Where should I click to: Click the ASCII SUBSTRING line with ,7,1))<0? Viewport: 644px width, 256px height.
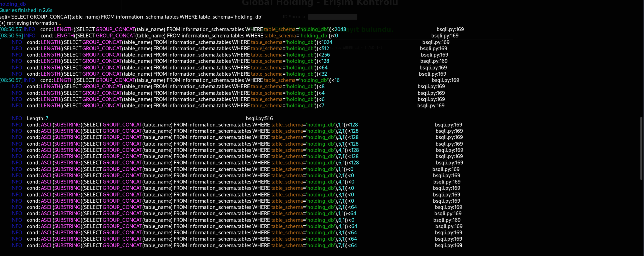[190, 201]
